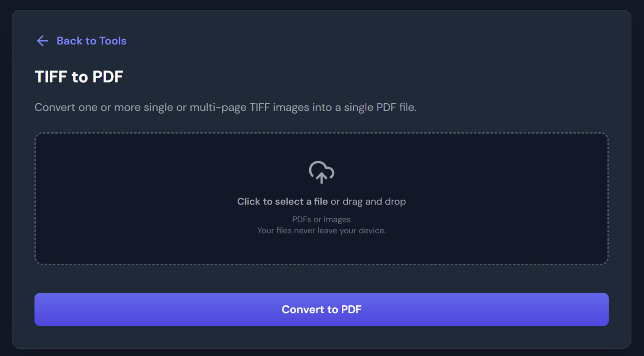
Task: Click the "or drag and drop" text
Action: (x=368, y=202)
